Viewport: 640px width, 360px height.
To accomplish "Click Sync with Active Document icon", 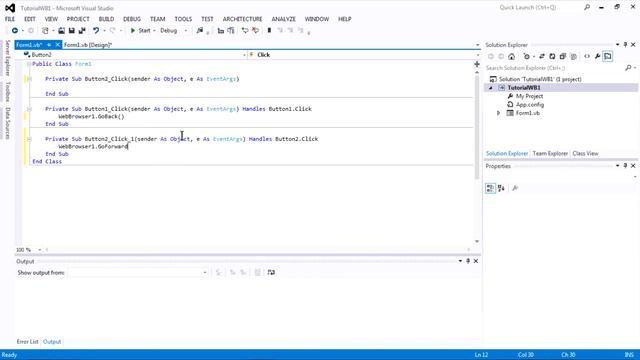I will click(x=542, y=56).
